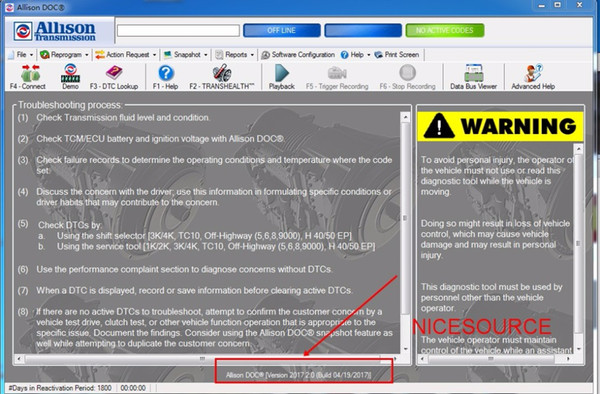Open Software Configuration menu item
Screen dimensions: 600x394
(x=298, y=55)
